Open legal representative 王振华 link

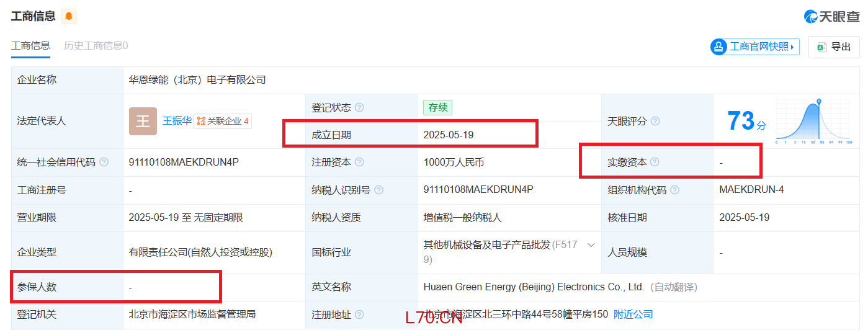tap(177, 121)
